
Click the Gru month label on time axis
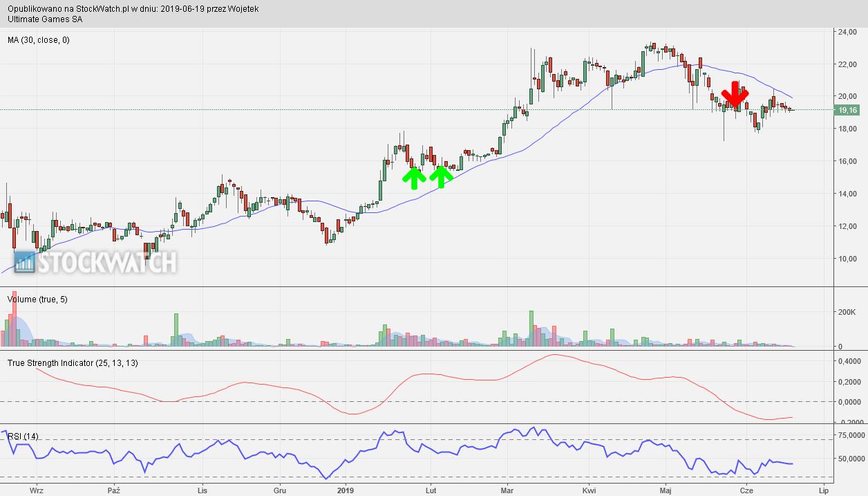pyautogui.click(x=280, y=490)
